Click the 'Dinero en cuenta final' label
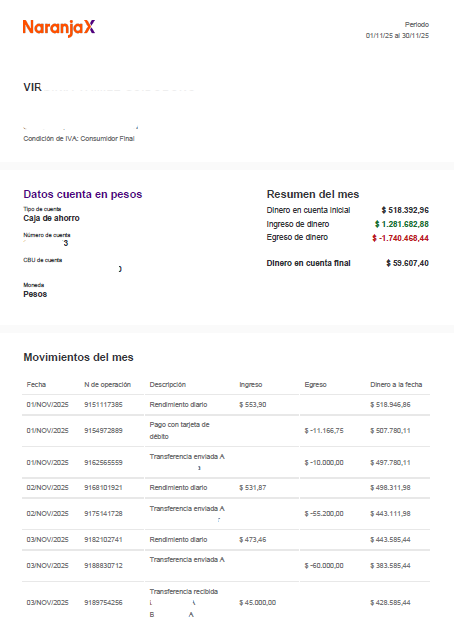Image resolution: width=454 pixels, height=628 pixels. click(309, 263)
